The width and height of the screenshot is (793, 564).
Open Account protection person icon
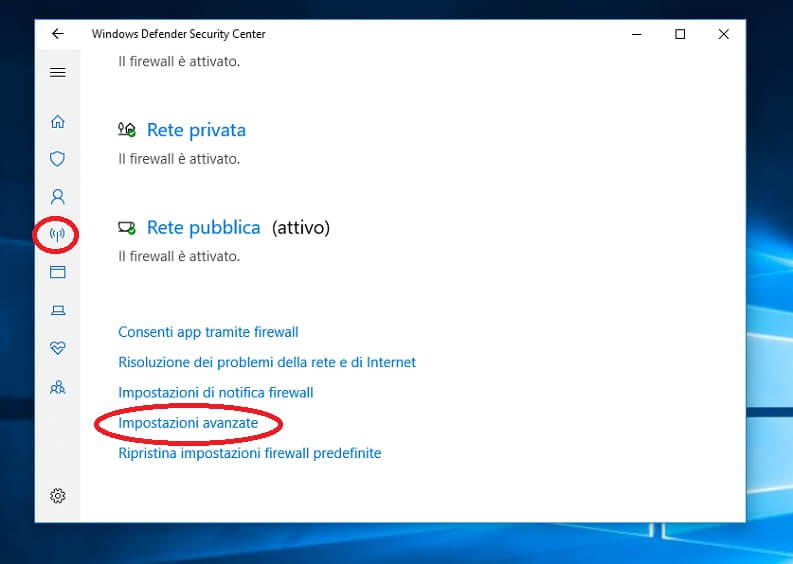(58, 197)
